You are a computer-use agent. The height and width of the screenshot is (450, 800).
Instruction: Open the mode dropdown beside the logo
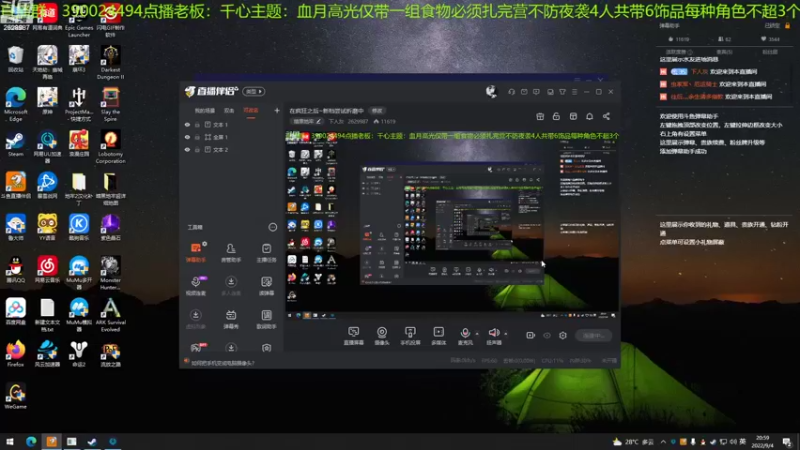coord(254,91)
